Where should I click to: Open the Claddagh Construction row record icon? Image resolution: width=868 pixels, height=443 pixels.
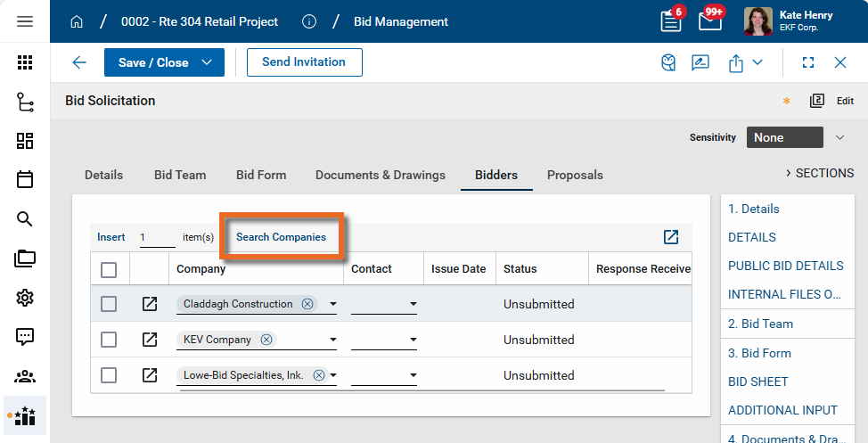tap(150, 304)
